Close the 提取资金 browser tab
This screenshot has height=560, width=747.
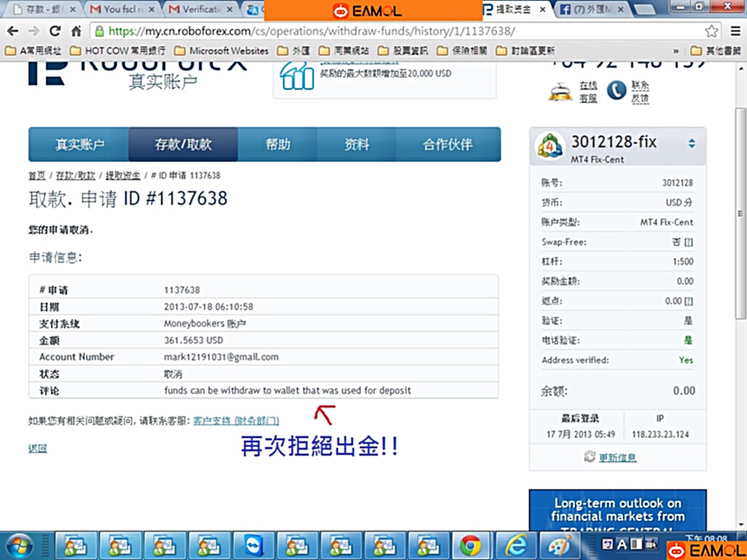coord(543,9)
